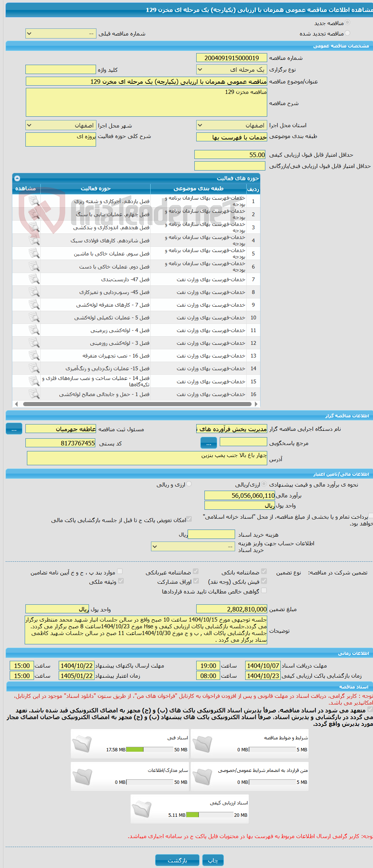Open اسناد ارزیابی کیفی folder icon
The image size is (373, 868).
142,809
